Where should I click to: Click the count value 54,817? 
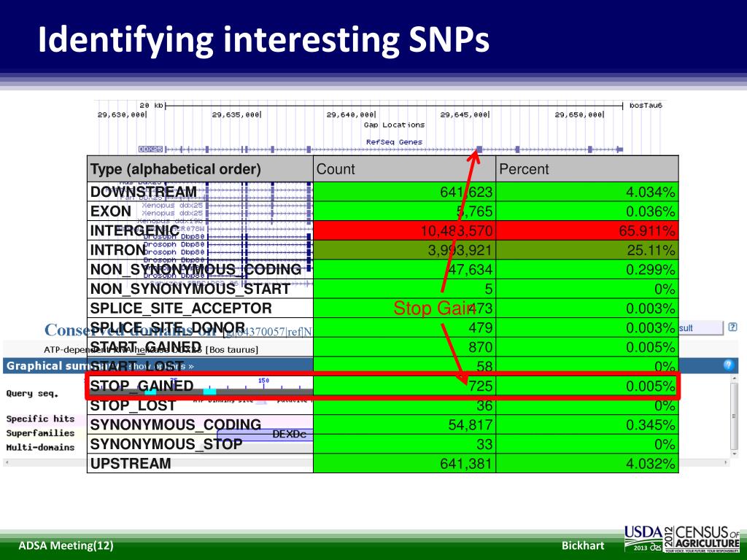tap(471, 425)
